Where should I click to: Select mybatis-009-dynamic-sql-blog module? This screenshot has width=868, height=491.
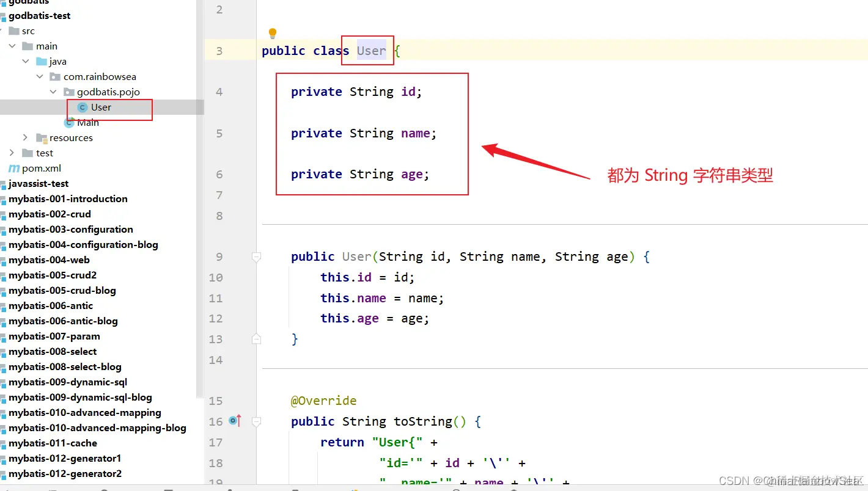click(x=80, y=397)
